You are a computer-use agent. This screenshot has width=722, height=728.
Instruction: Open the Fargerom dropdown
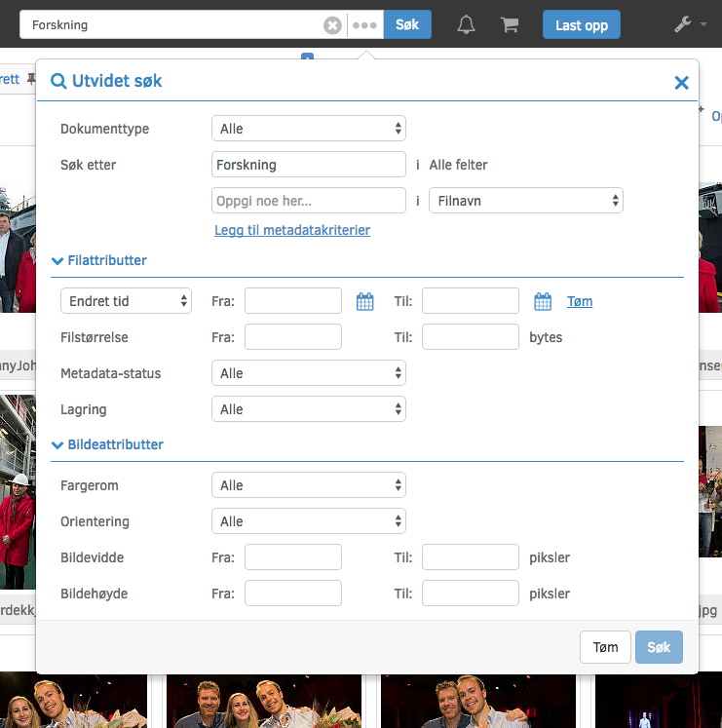tap(308, 485)
